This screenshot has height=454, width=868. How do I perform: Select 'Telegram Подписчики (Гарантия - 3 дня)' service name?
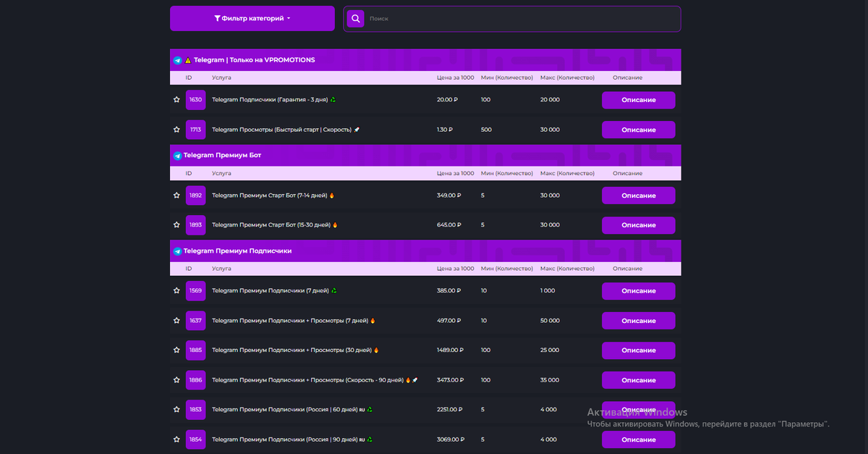point(270,100)
